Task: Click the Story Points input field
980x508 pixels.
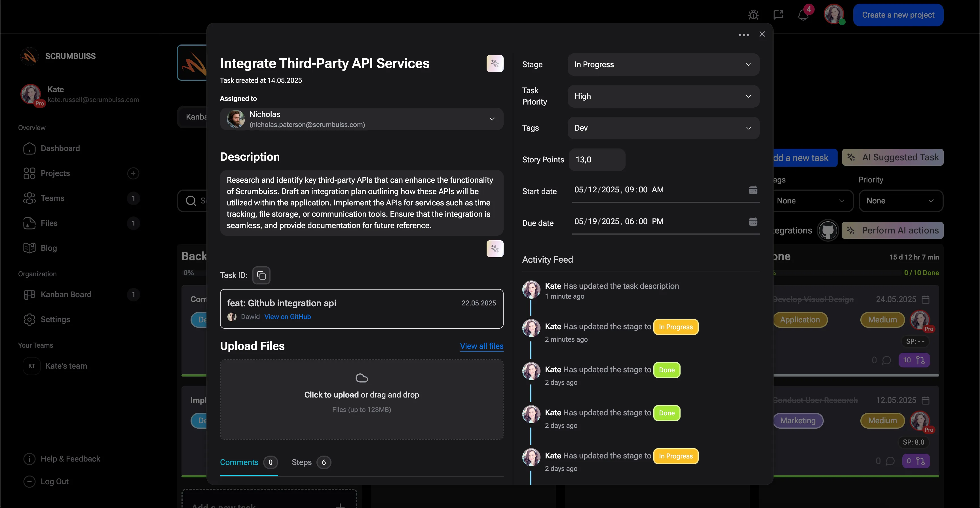Action: [597, 160]
